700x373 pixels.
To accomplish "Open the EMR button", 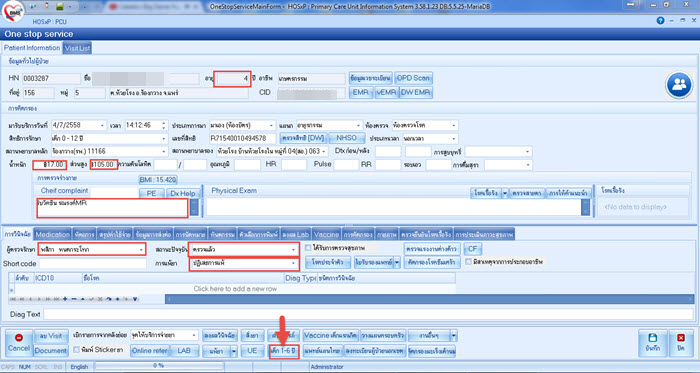I will (x=360, y=92).
